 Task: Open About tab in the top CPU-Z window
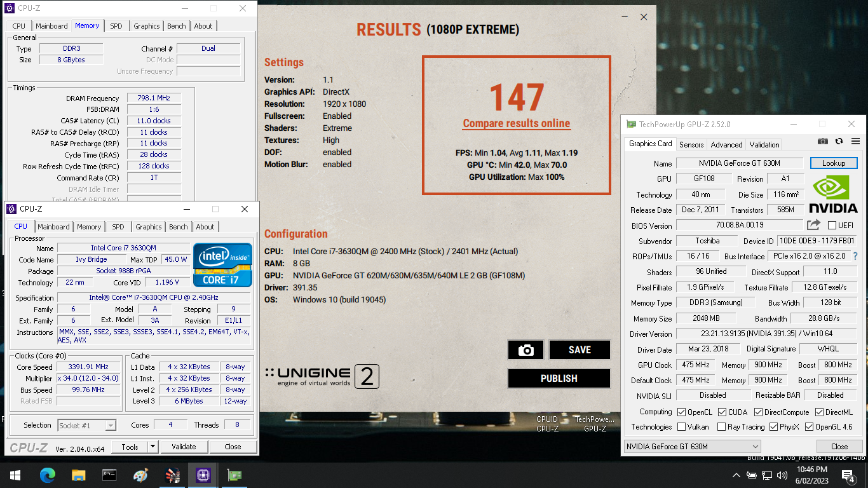click(x=203, y=26)
